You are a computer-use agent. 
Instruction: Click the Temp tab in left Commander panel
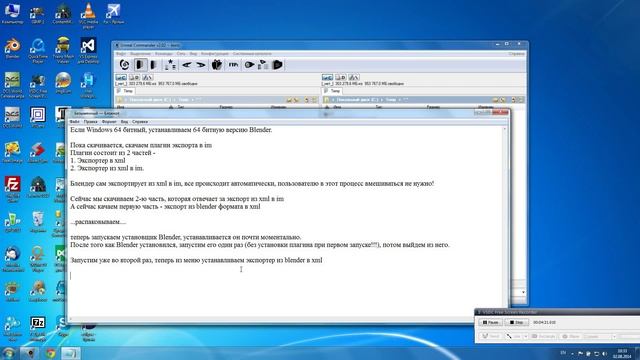[125, 91]
